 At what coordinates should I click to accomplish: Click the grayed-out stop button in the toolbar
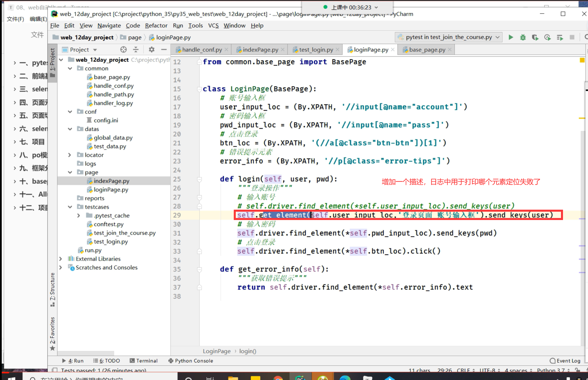[572, 37]
